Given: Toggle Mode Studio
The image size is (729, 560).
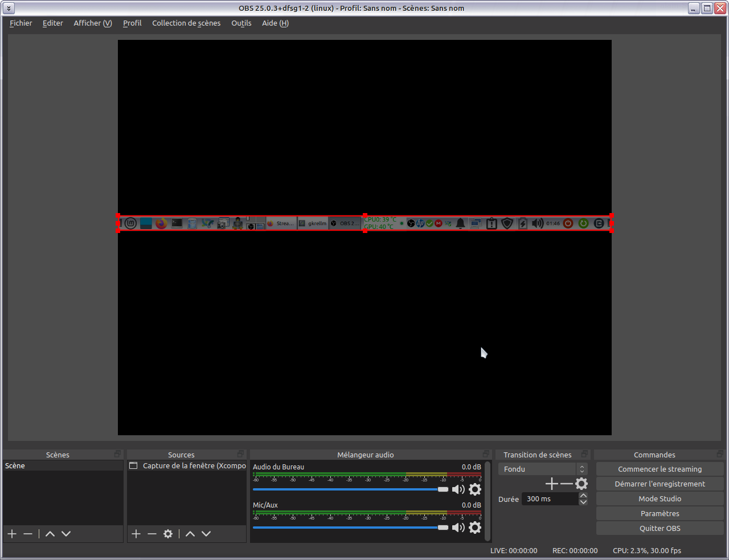Looking at the screenshot, I should [x=660, y=498].
